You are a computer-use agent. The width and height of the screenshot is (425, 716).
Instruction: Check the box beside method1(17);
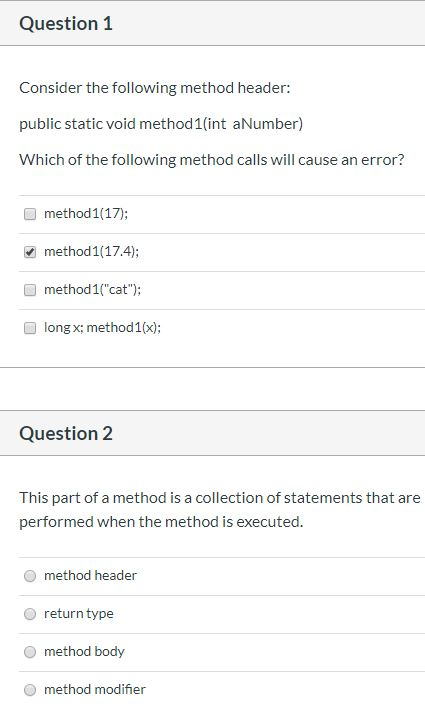(x=30, y=214)
